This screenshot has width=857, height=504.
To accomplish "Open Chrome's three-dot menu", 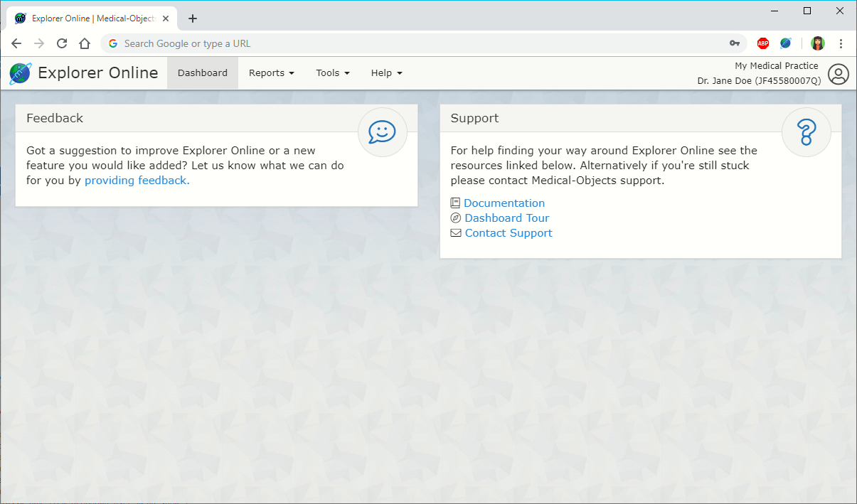I will click(x=841, y=43).
